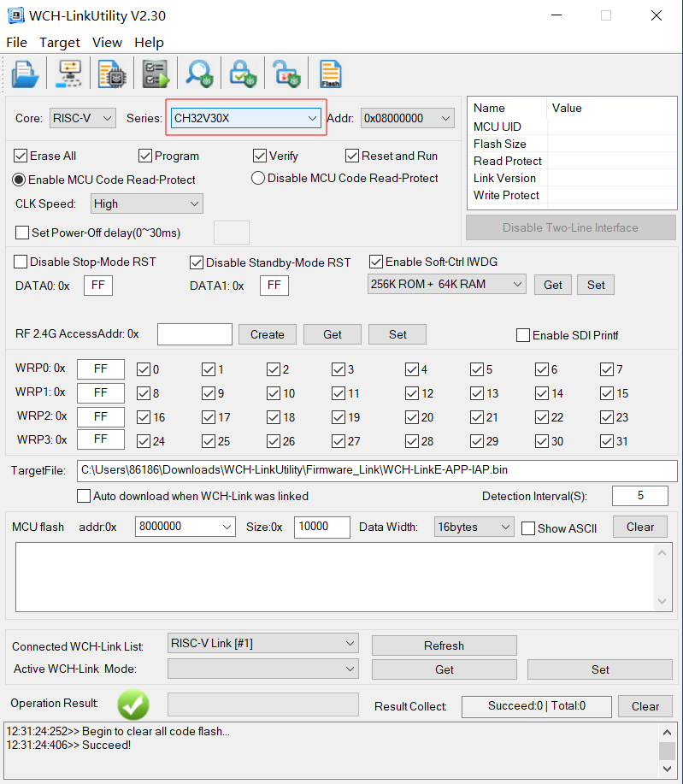This screenshot has height=784, width=683.
Task: Open the Series CH32V30X dropdown
Action: 245,119
